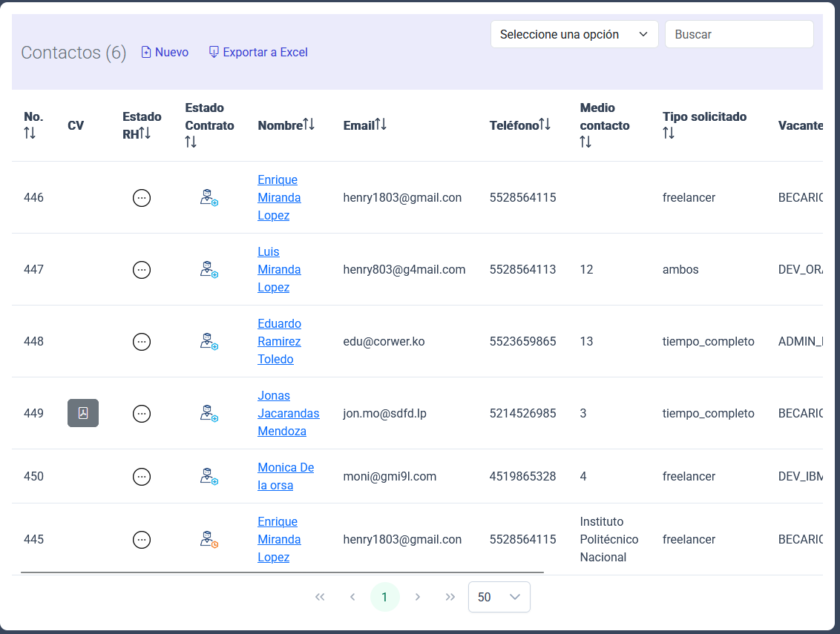Sort the table by Email column

(381, 125)
